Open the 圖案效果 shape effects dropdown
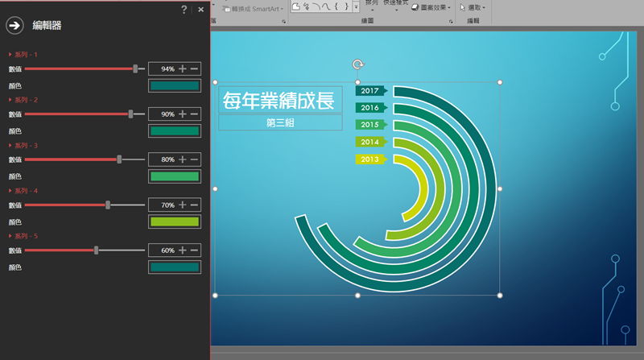 (431, 7)
